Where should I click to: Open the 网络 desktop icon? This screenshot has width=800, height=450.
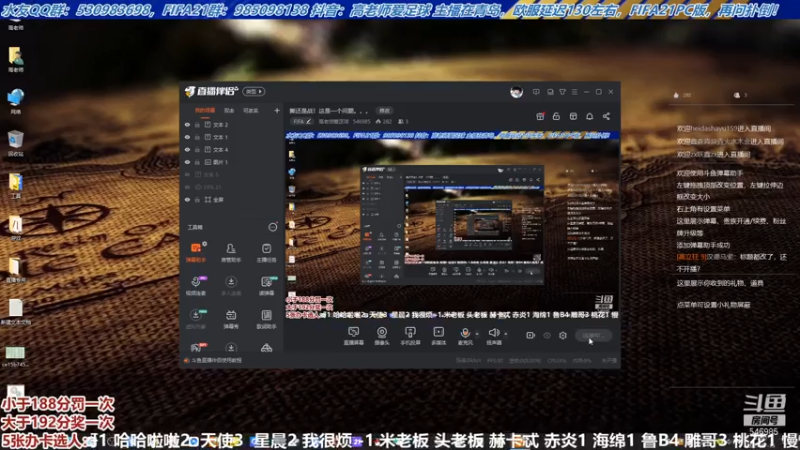pos(16,101)
